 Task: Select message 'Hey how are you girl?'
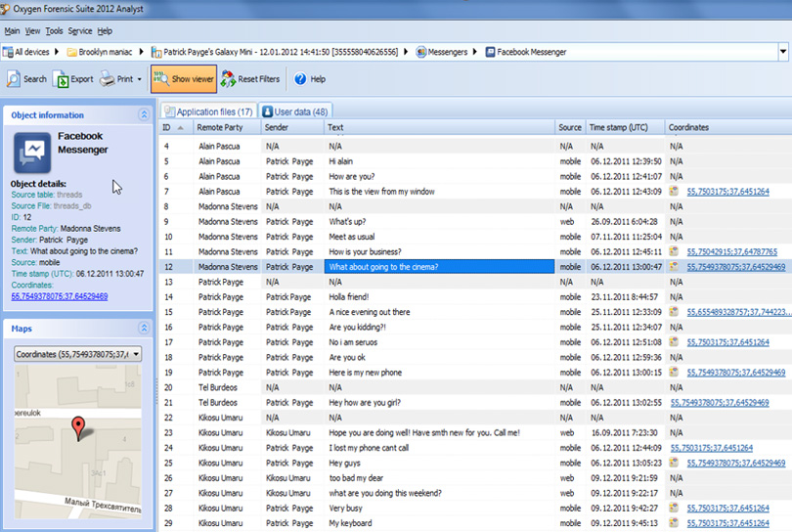point(365,403)
